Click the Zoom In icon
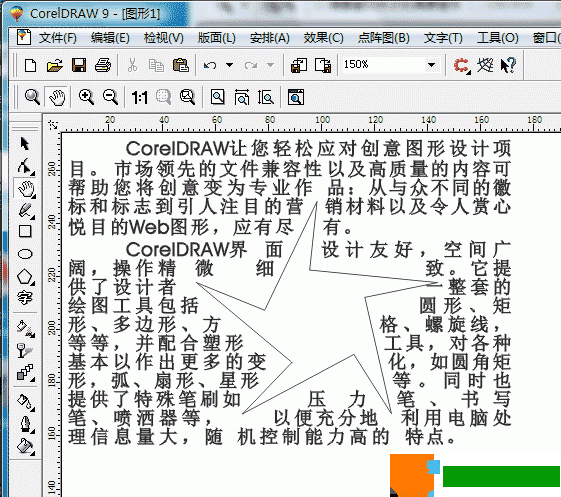Image resolution: width=561 pixels, height=497 pixels. (x=86, y=97)
